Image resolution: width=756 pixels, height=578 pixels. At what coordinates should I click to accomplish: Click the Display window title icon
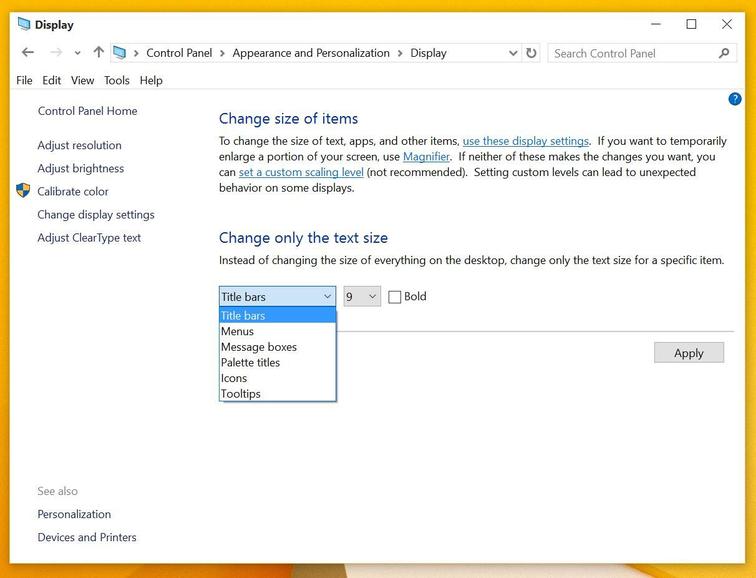pyautogui.click(x=24, y=24)
